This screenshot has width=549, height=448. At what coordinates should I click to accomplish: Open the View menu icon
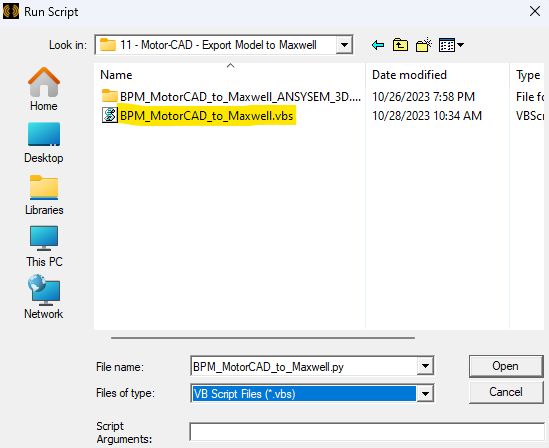pyautogui.click(x=451, y=45)
